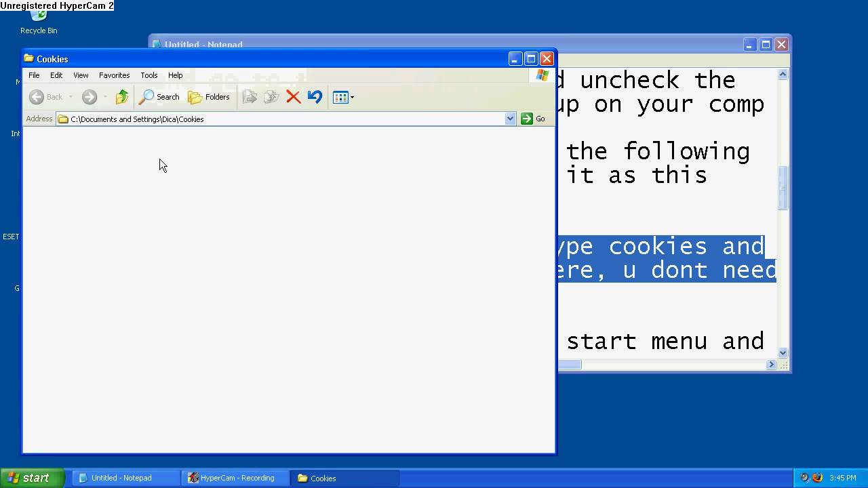Viewport: 868px width, 488px height.
Task: Click the Notepad vertical scroll up arrow
Action: (x=783, y=75)
